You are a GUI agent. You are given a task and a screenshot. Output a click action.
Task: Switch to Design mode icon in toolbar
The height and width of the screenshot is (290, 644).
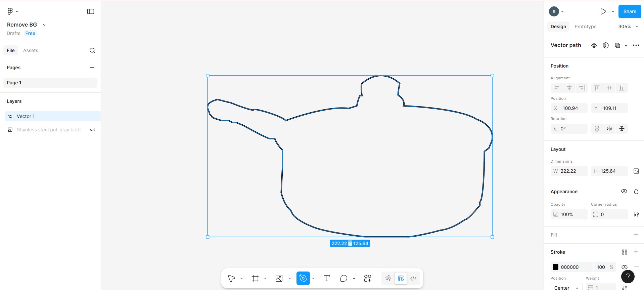(x=401, y=278)
